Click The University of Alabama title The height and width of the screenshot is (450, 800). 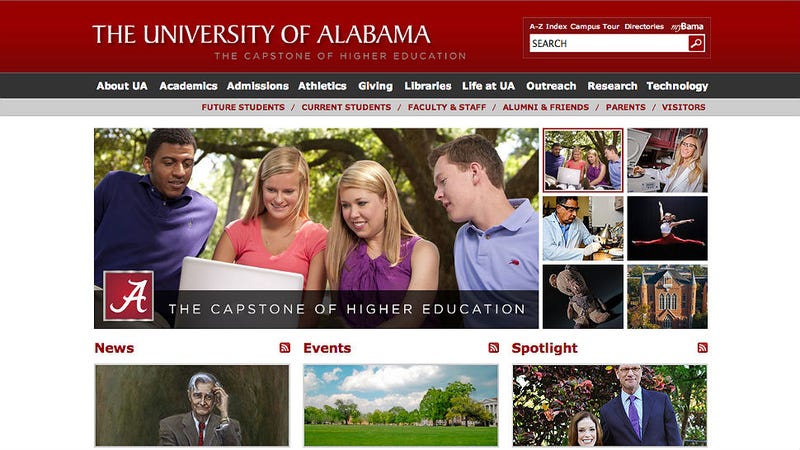click(x=261, y=35)
